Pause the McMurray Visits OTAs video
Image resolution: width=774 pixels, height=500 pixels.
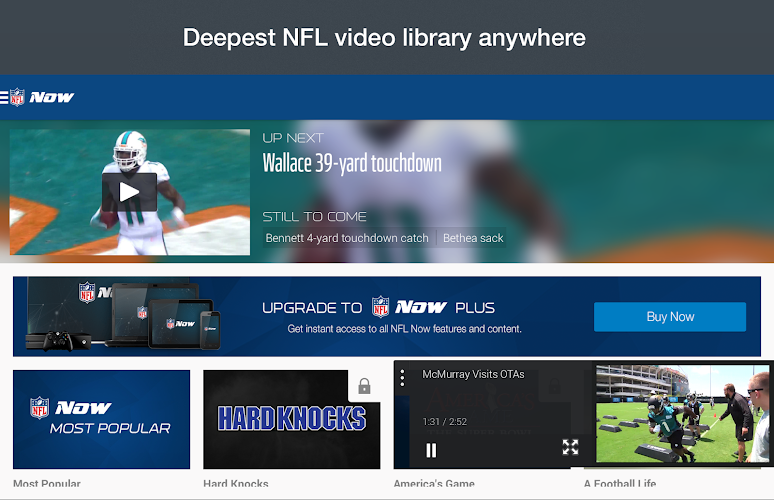pyautogui.click(x=431, y=450)
